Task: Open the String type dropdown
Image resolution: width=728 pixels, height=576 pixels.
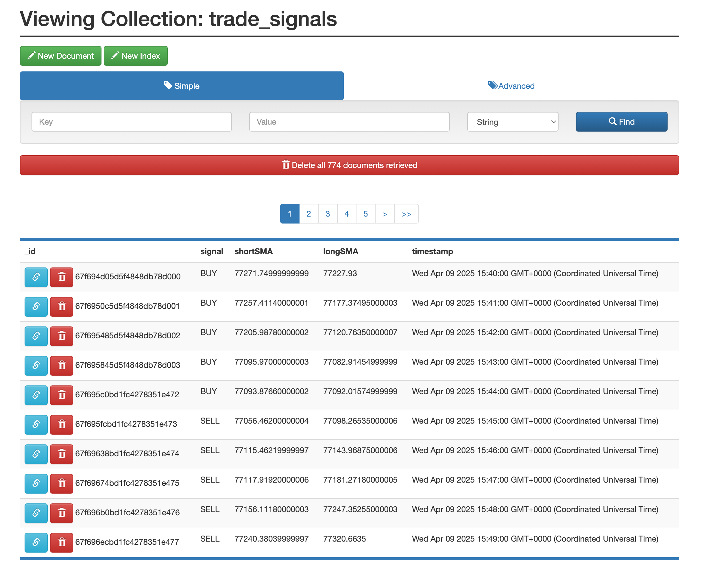Action: pos(512,122)
